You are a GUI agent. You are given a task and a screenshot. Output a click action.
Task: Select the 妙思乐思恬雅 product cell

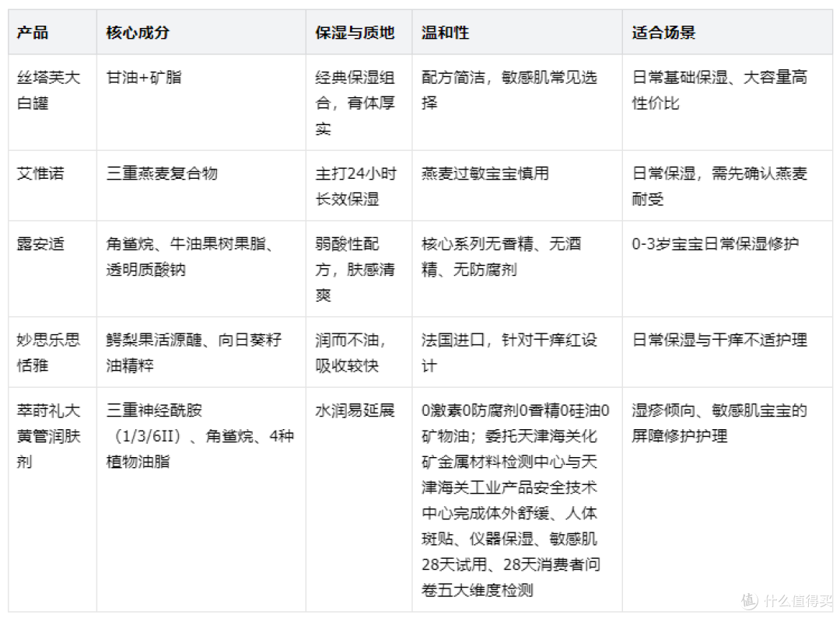tap(52, 352)
